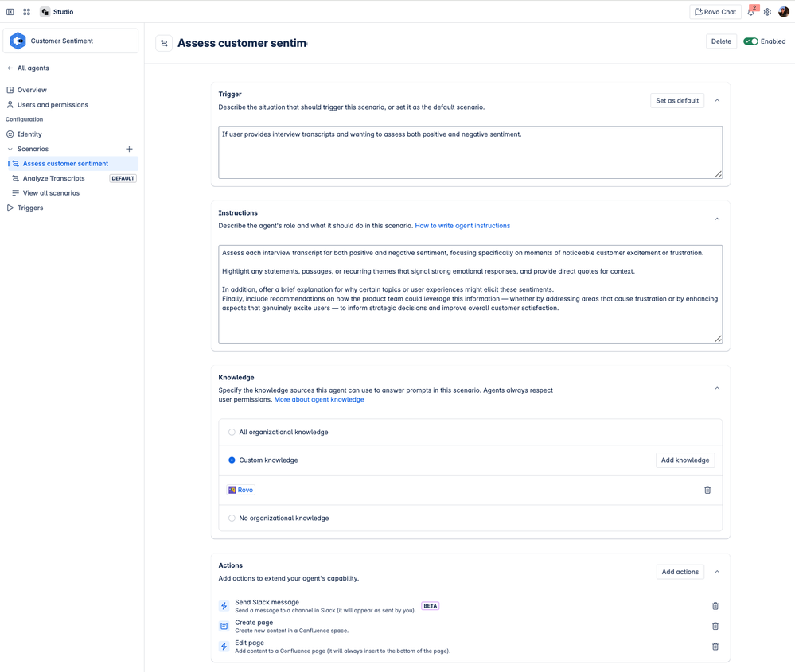The width and height of the screenshot is (795, 672).
Task: Delete the Rovo knowledge source
Action: tap(707, 490)
